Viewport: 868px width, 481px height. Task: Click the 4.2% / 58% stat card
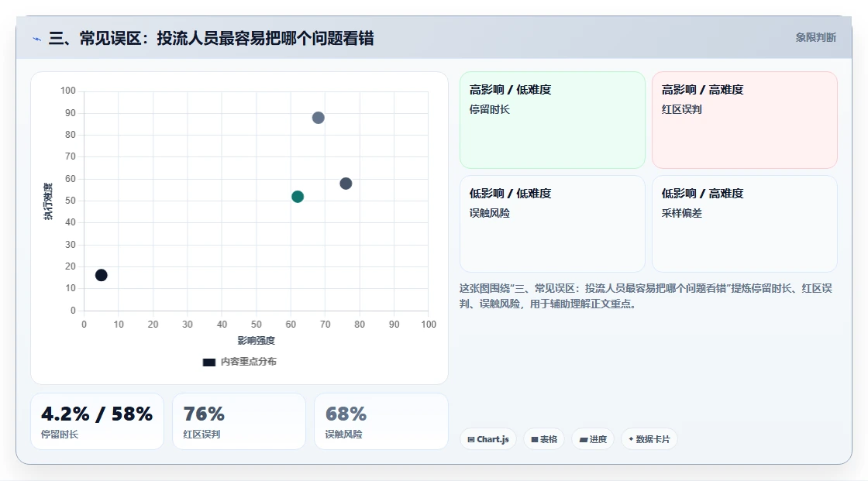click(x=97, y=421)
